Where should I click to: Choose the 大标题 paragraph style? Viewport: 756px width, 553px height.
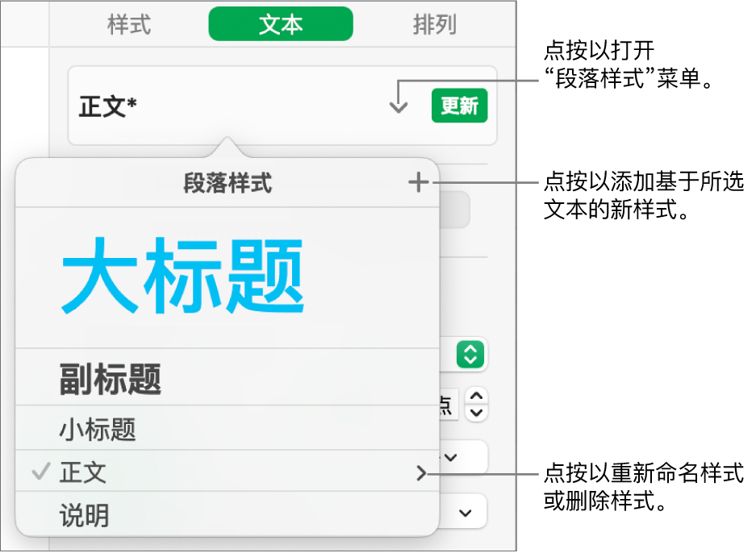click(x=227, y=278)
